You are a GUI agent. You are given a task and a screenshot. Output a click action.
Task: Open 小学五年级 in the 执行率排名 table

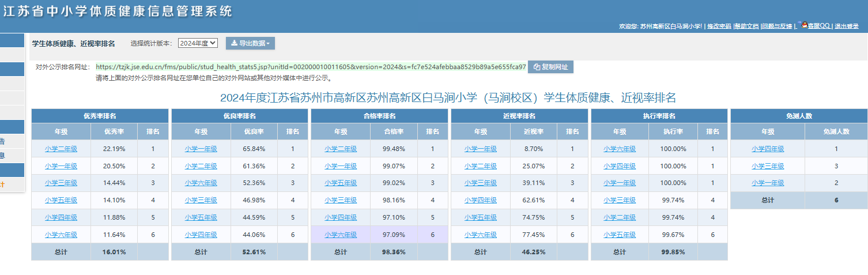pyautogui.click(x=620, y=235)
